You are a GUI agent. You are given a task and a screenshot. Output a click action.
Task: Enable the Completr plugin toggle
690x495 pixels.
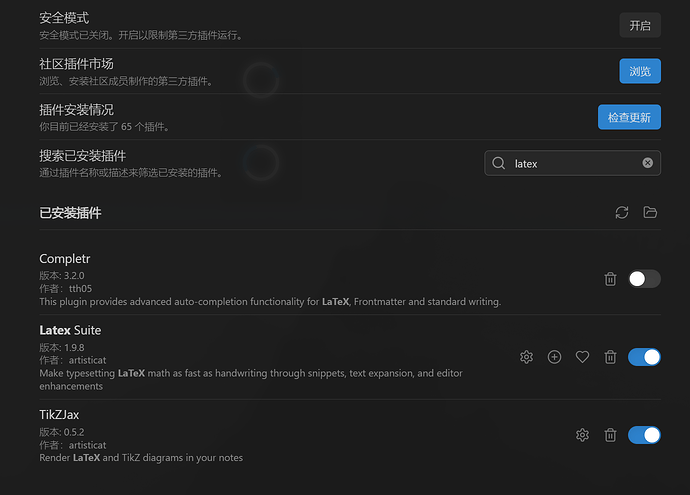(x=644, y=279)
